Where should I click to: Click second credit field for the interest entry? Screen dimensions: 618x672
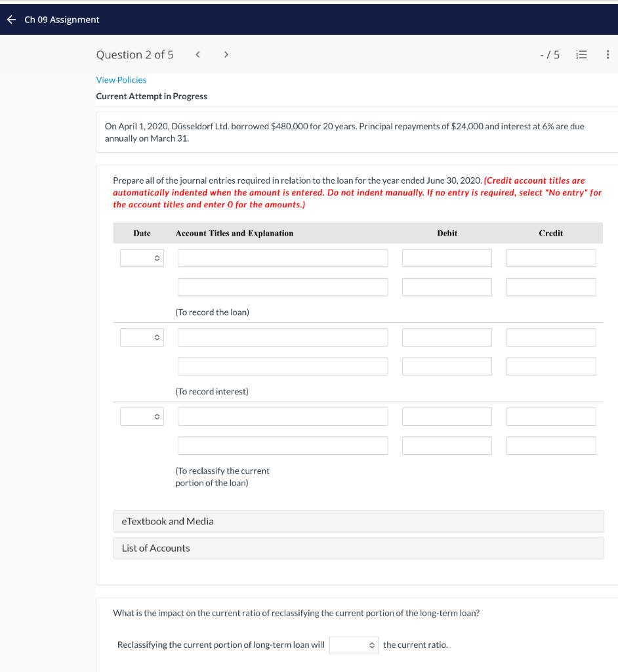550,366
